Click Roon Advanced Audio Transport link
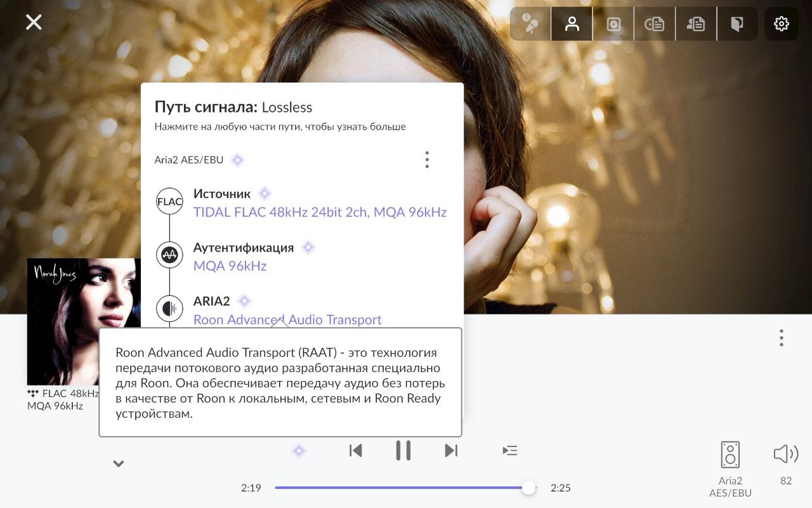 tap(287, 319)
